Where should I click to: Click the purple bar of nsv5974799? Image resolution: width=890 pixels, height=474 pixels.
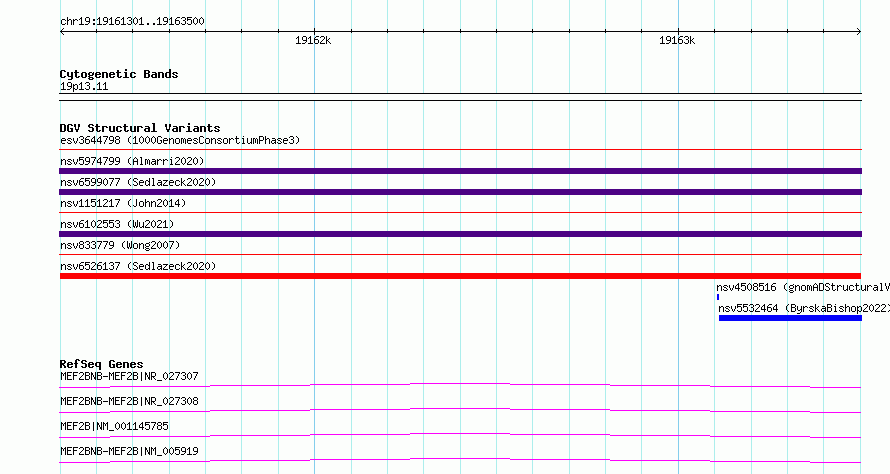[460, 171]
